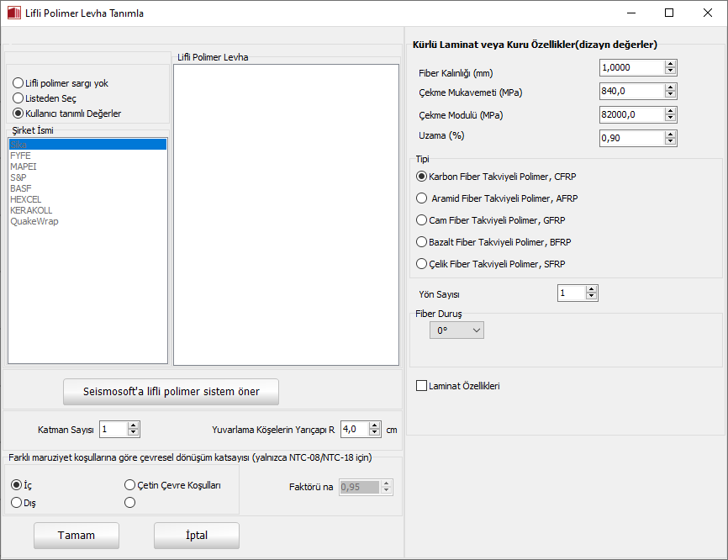728x560 pixels.
Task: Click the application icon in title bar
Action: 14,13
